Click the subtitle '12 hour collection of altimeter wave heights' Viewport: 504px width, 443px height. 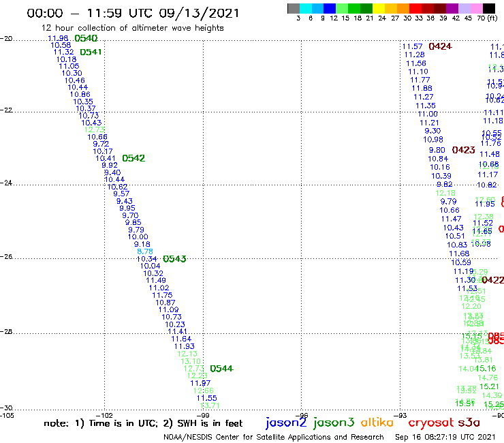click(x=132, y=29)
